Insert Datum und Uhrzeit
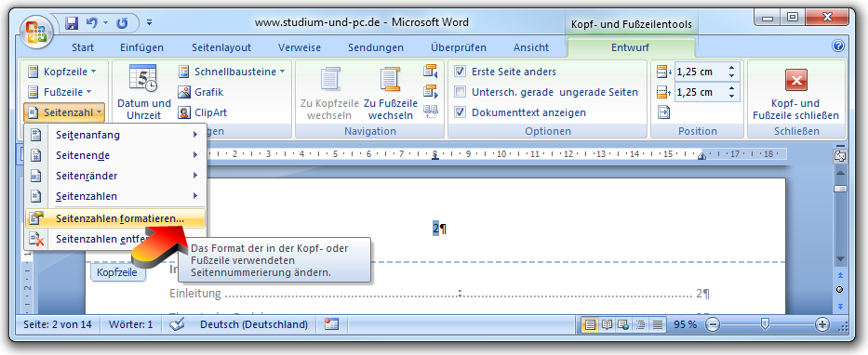868x355 pixels. coord(144,92)
